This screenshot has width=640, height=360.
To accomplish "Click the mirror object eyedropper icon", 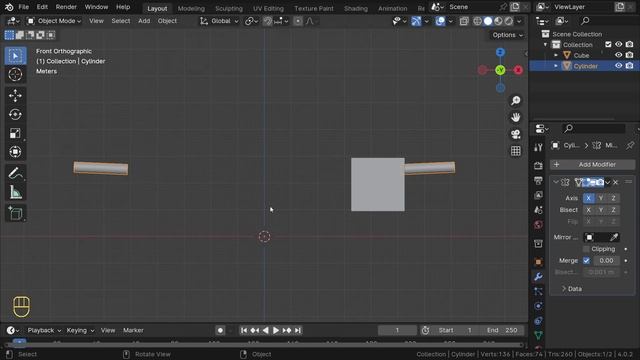I will (x=614, y=237).
